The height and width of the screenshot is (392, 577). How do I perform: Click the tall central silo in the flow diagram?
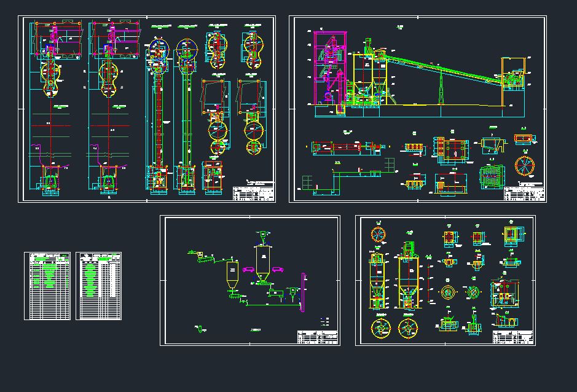pyautogui.click(x=262, y=260)
